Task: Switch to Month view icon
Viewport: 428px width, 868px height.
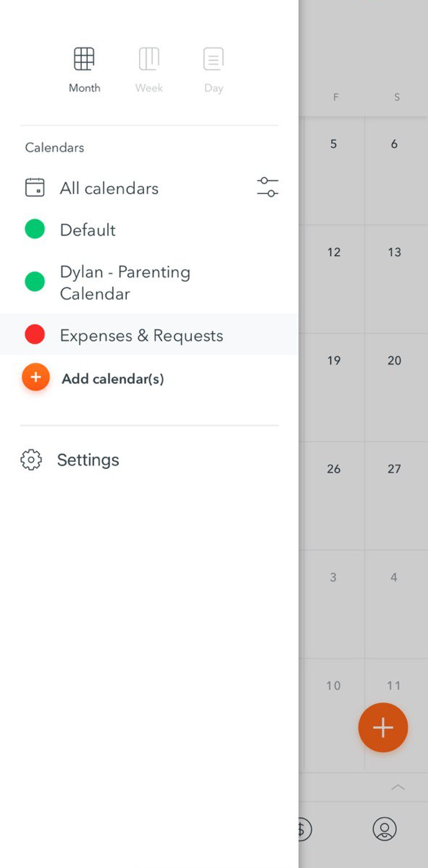Action: (x=84, y=59)
